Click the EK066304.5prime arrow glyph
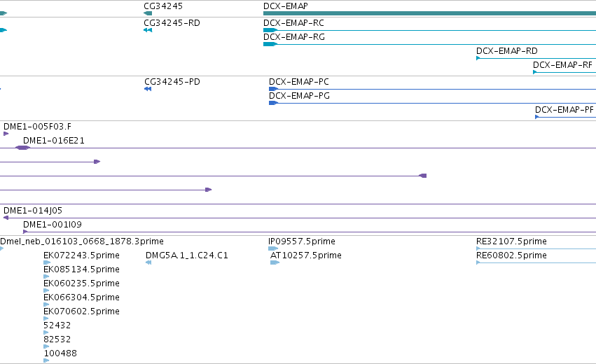 46,304
